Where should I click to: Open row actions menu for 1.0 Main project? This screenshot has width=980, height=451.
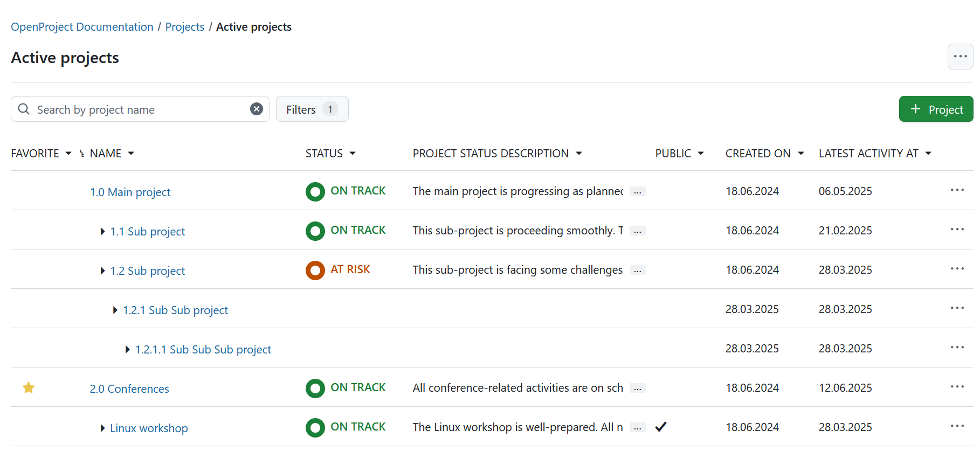pyautogui.click(x=957, y=190)
